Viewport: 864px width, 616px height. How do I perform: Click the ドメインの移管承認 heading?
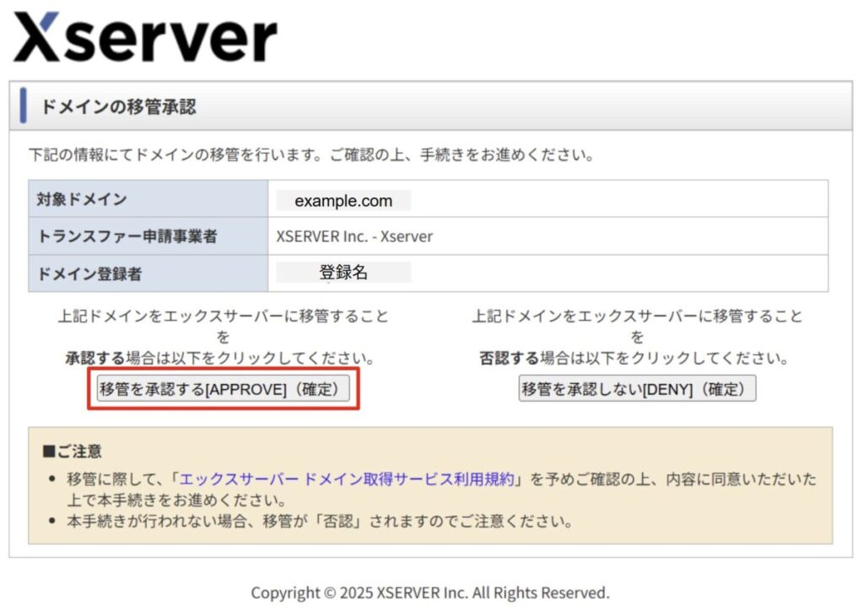pyautogui.click(x=118, y=107)
